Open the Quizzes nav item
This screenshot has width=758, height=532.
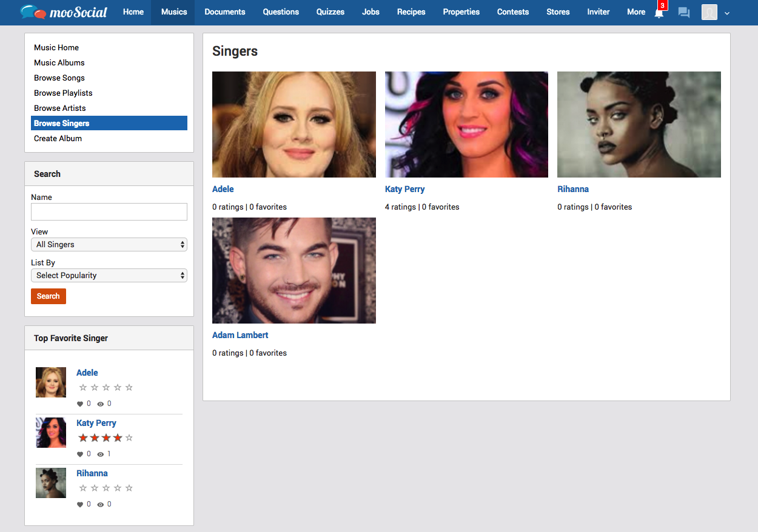(330, 12)
